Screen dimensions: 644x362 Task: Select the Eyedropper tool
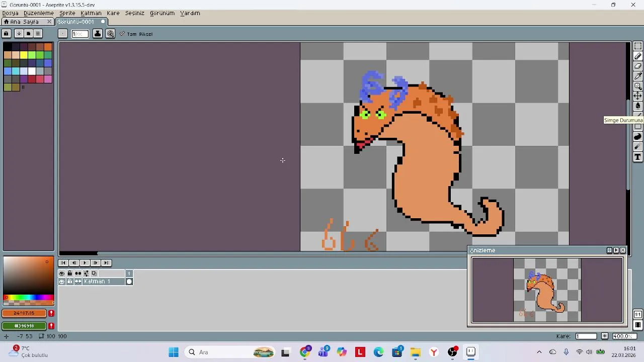tap(638, 76)
